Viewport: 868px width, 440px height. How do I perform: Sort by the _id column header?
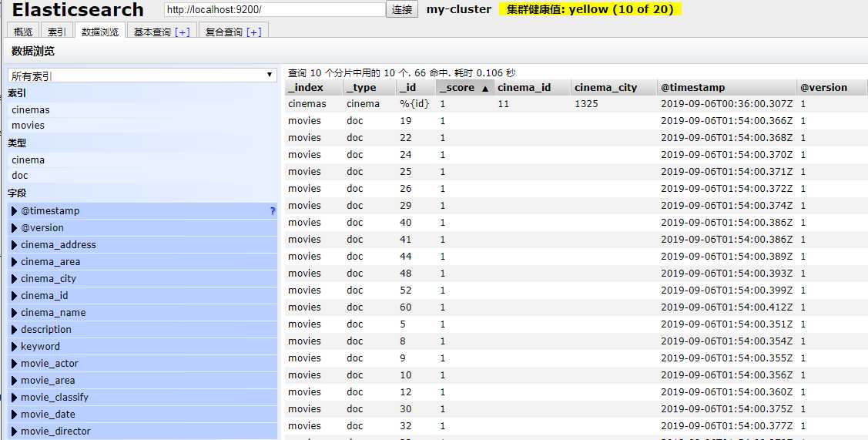point(415,88)
